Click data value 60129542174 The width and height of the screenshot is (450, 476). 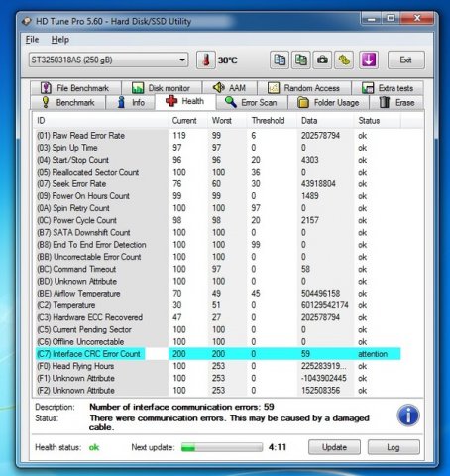pos(325,305)
